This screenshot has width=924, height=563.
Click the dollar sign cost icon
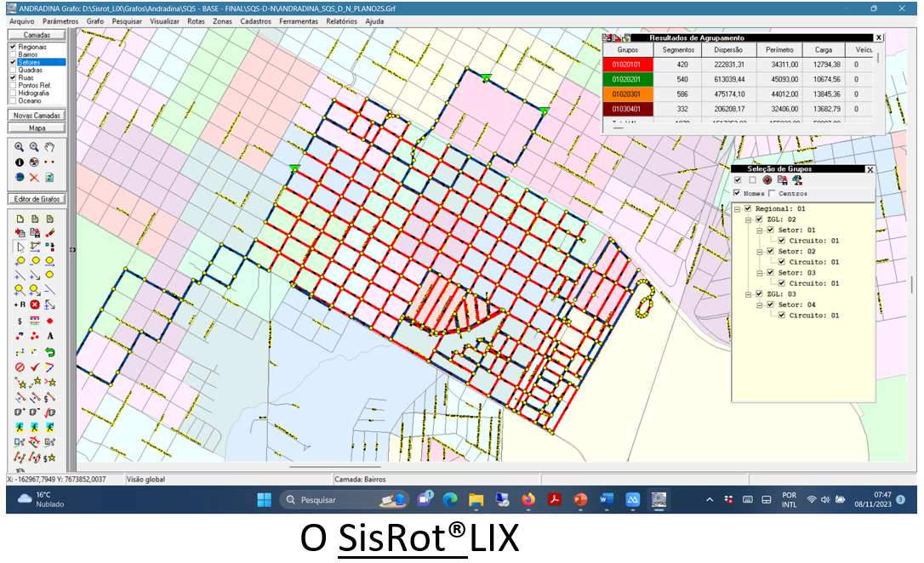coord(20,321)
